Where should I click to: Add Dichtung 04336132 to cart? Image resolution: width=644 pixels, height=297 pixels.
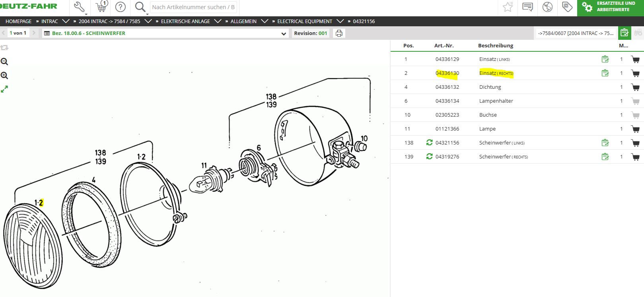coord(635,87)
